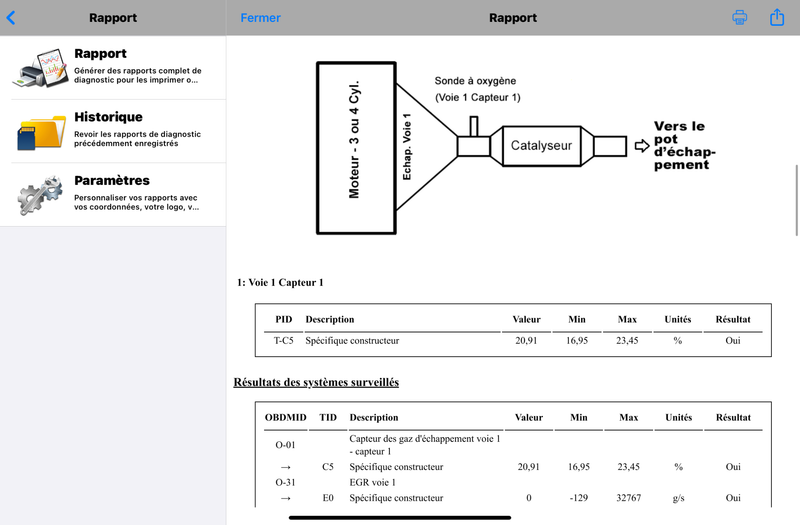Tap the oxygen sensor symbol in the diagram
This screenshot has width=800, height=525.
tap(474, 125)
